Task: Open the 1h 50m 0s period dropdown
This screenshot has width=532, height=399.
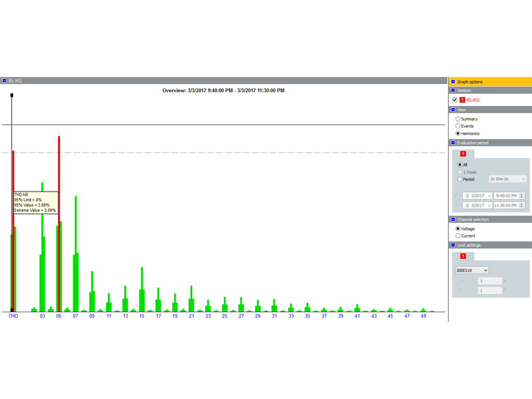Action: pyautogui.click(x=523, y=179)
